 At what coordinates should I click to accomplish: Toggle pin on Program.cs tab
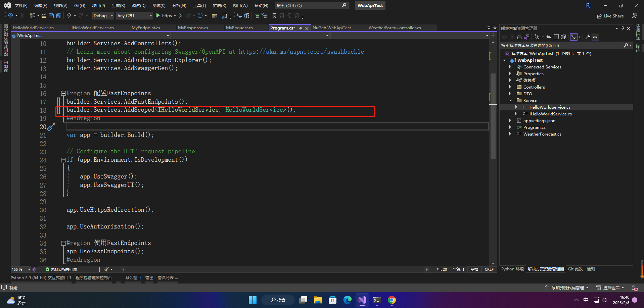pos(301,28)
